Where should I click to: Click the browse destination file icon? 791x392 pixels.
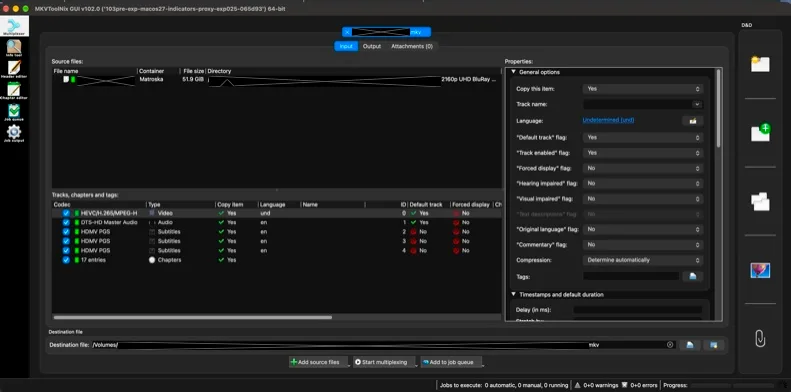690,345
